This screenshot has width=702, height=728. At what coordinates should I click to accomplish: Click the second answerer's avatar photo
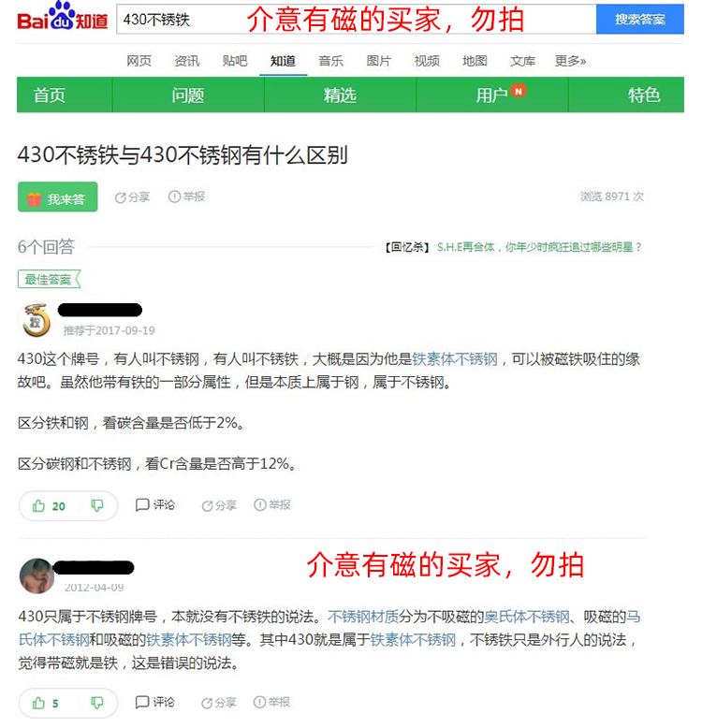pyautogui.click(x=37, y=575)
